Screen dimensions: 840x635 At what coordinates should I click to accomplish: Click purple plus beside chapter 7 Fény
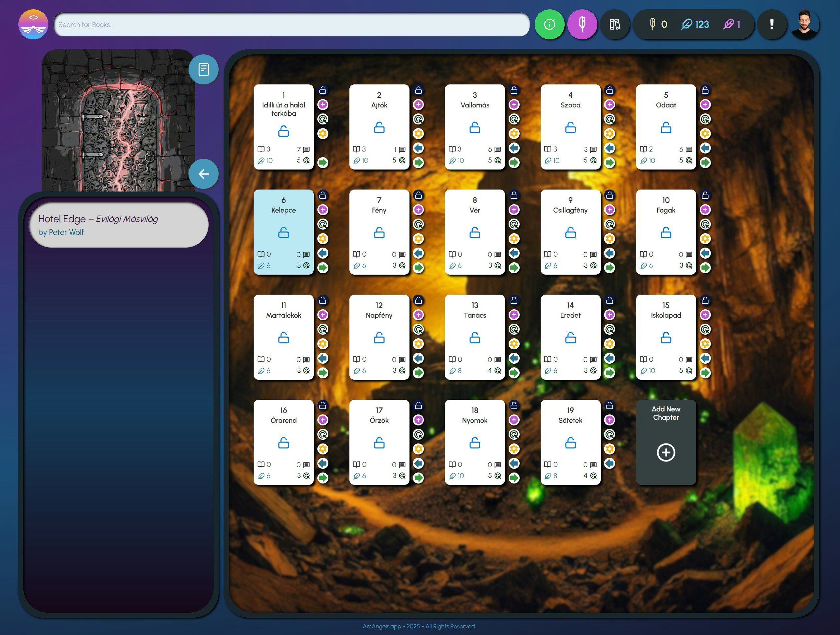coord(418,210)
